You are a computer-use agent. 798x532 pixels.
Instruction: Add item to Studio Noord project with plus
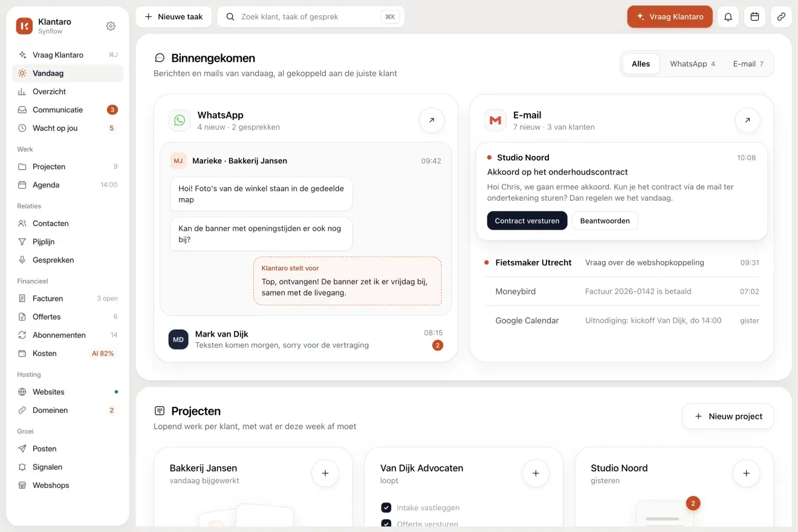point(746,473)
